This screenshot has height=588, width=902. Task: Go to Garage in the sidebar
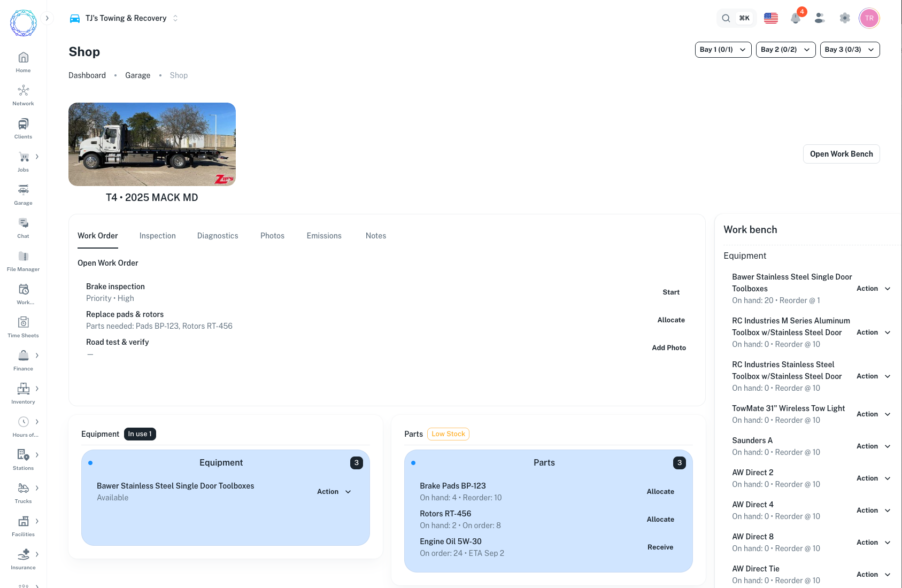coord(23,195)
